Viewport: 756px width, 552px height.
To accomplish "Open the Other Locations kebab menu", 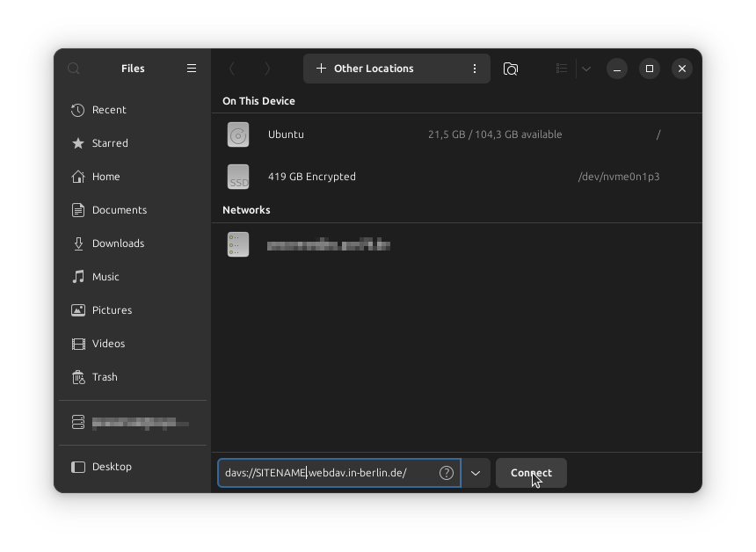I will click(475, 69).
